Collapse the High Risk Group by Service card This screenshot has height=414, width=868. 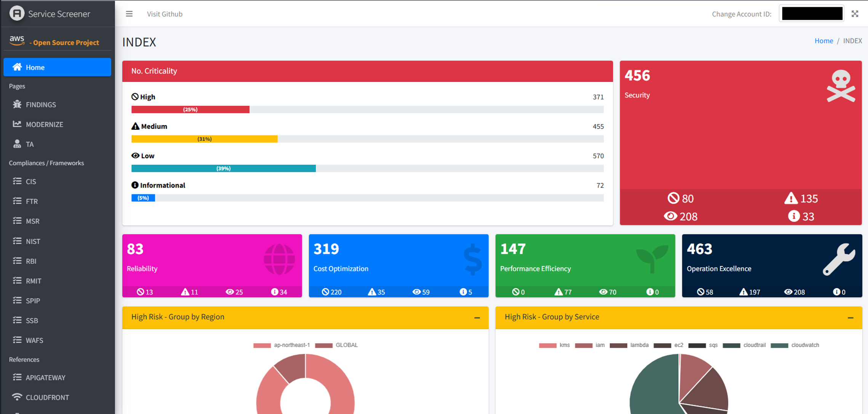[850, 317]
